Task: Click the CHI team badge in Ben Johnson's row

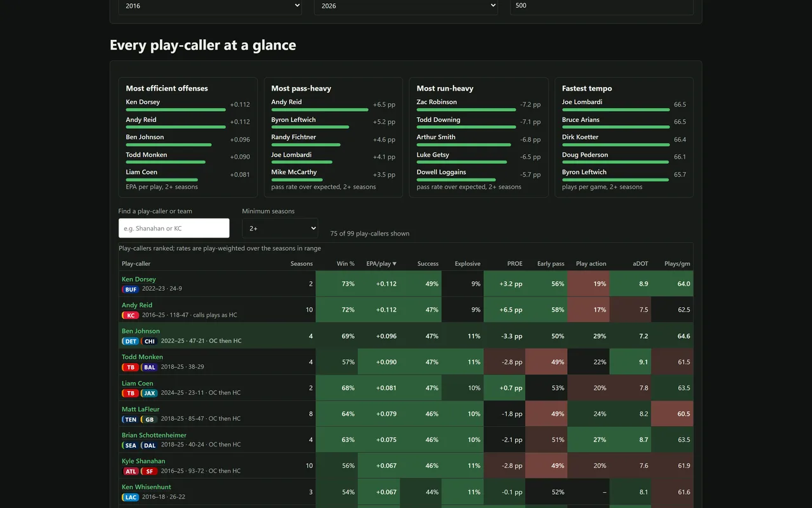Action: click(149, 341)
